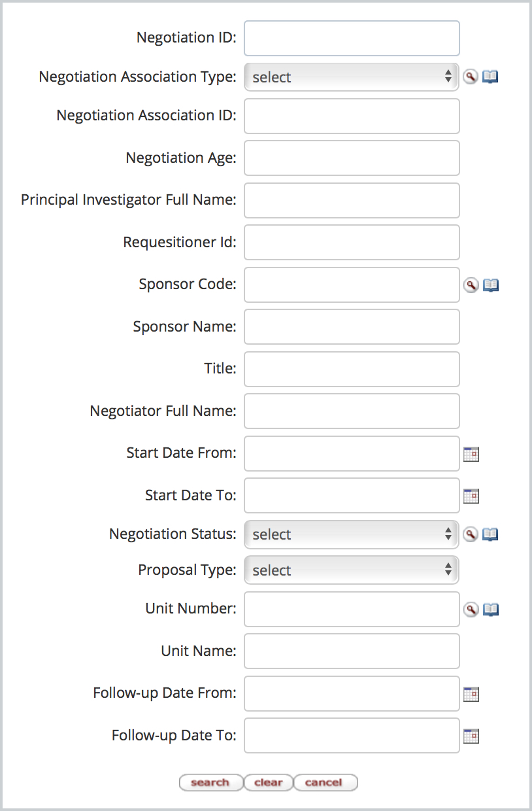Open calendar for Follow-up Date To
Image resolution: width=532 pixels, height=811 pixels.
(x=471, y=736)
